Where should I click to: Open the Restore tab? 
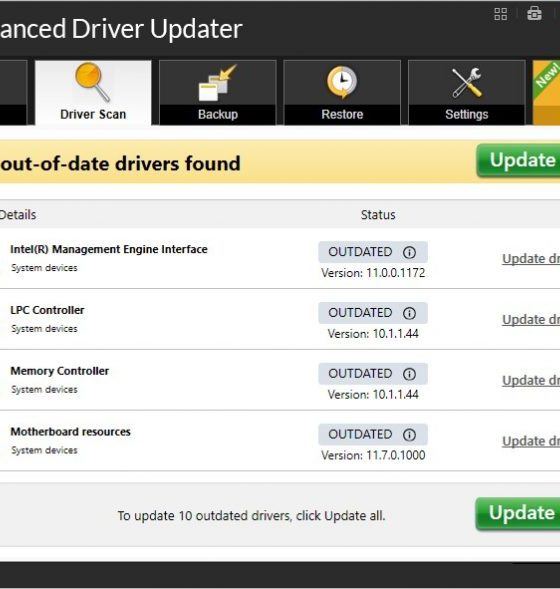click(342, 92)
